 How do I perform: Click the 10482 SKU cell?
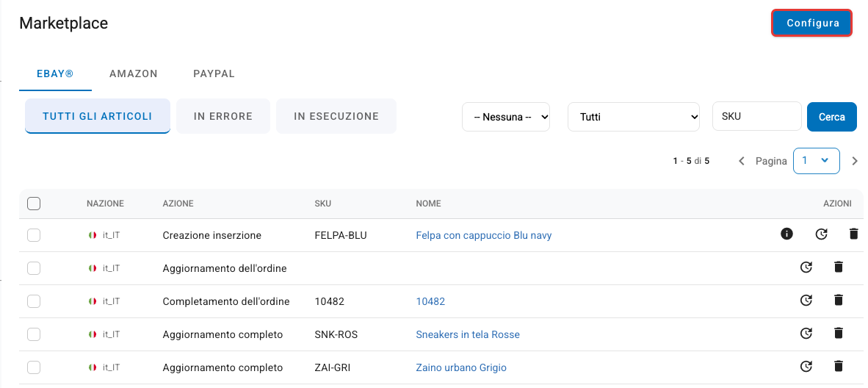click(x=330, y=301)
